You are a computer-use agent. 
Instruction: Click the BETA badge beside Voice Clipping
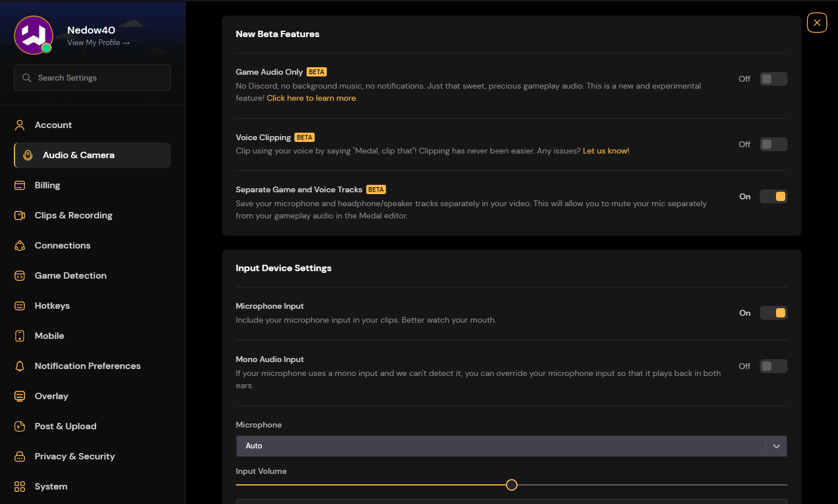pyautogui.click(x=305, y=137)
